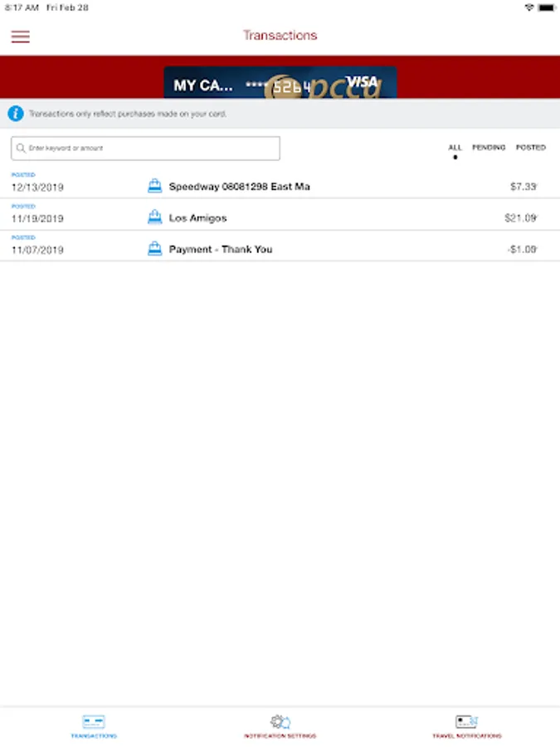Tap shopping bag icon beside Payment

pos(155,249)
